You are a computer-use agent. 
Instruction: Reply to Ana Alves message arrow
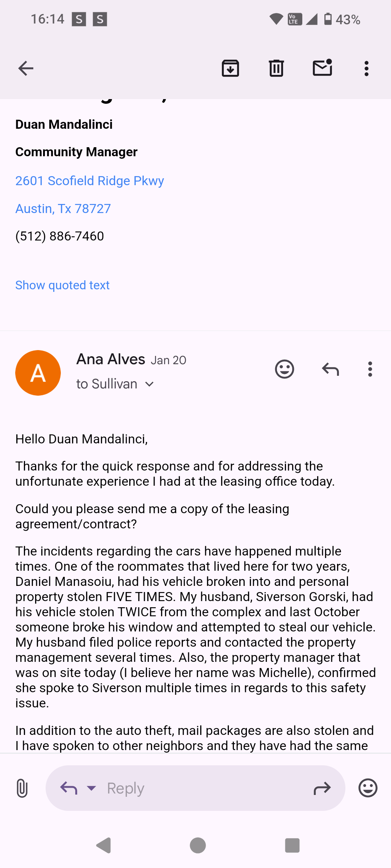[x=330, y=369]
